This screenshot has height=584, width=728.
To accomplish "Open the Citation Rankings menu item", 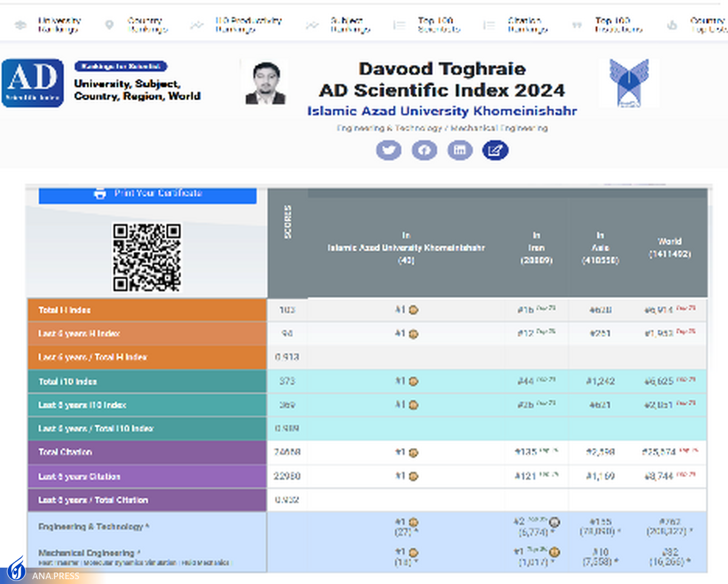I will coord(527,25).
